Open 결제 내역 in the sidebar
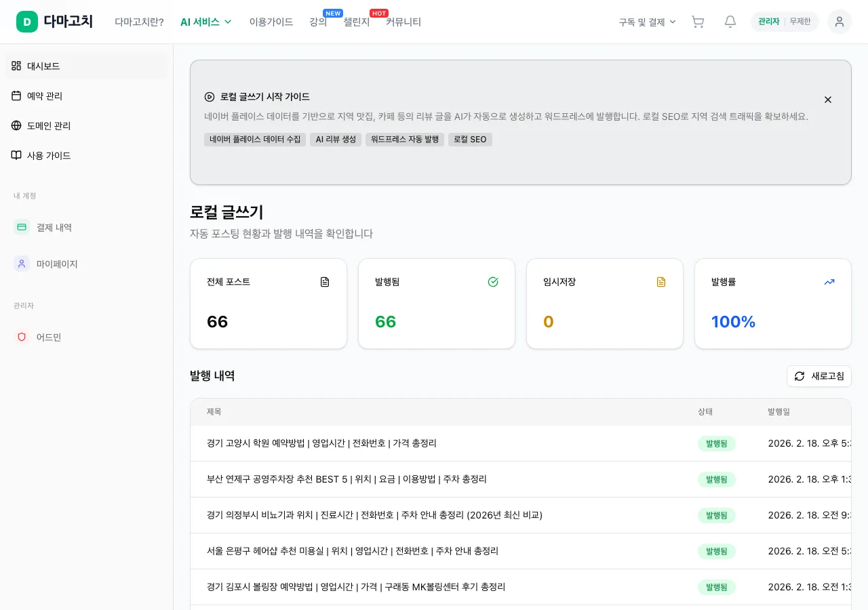The width and height of the screenshot is (868, 610). (87, 227)
